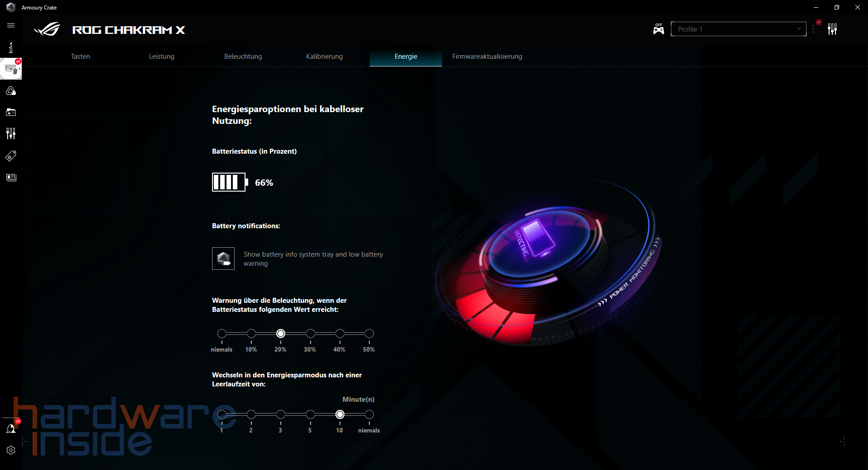Viewport: 868px width, 470px height.
Task: Select the Devices keyboard-mouse sidebar icon
Action: pyautogui.click(x=11, y=68)
